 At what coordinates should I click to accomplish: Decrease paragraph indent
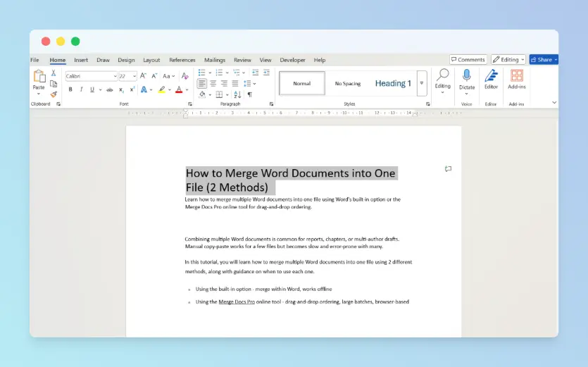click(256, 73)
